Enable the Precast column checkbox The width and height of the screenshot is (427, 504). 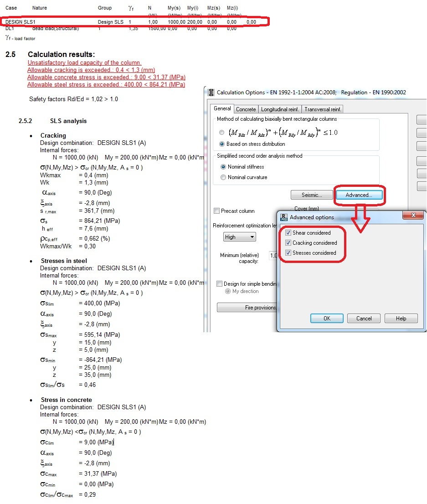pos(217,211)
